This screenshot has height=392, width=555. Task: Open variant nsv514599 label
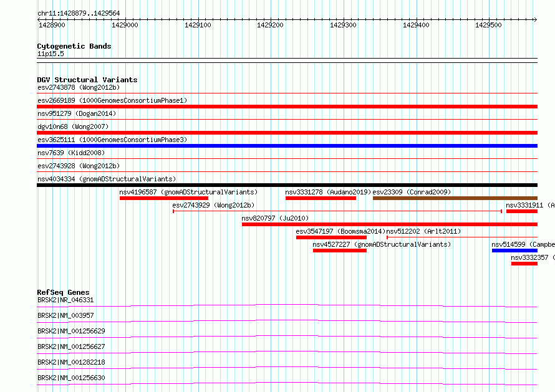click(523, 244)
